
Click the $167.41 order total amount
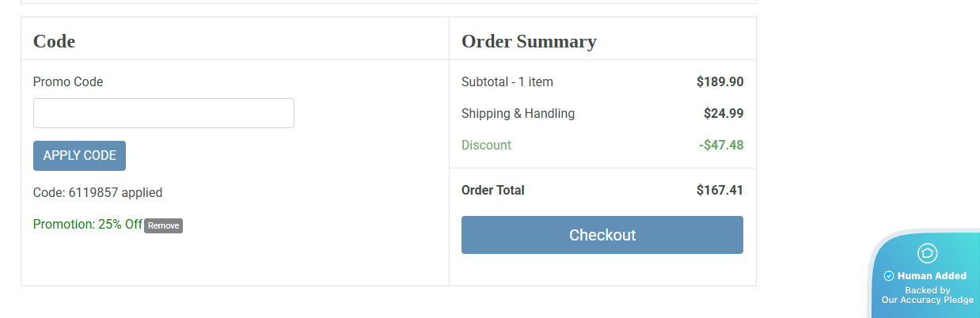click(720, 190)
